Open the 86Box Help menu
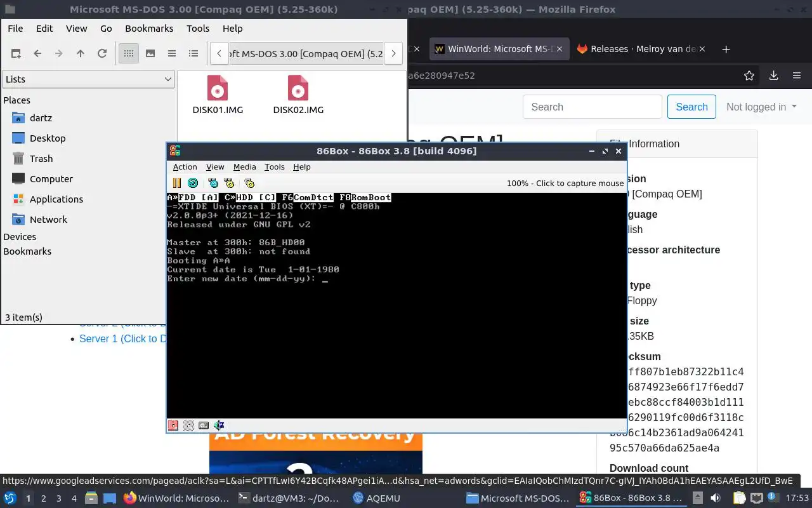Viewport: 812px width, 508px height. (302, 167)
